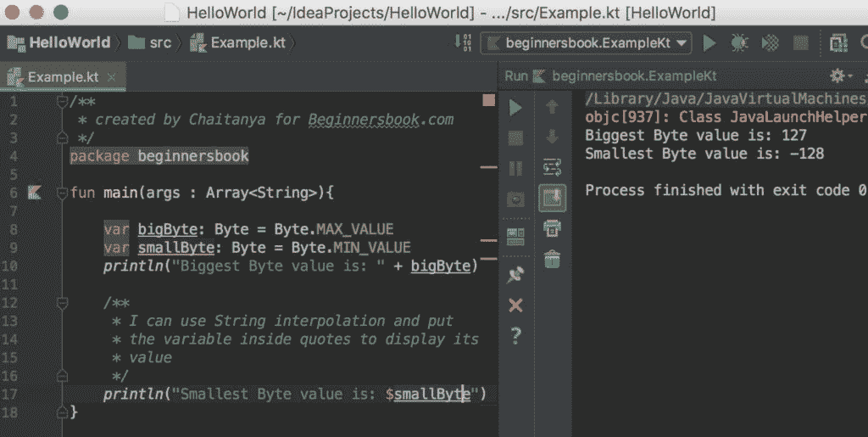Image resolution: width=868 pixels, height=437 pixels.
Task: Open the Run panel gear settings
Action: tap(840, 76)
